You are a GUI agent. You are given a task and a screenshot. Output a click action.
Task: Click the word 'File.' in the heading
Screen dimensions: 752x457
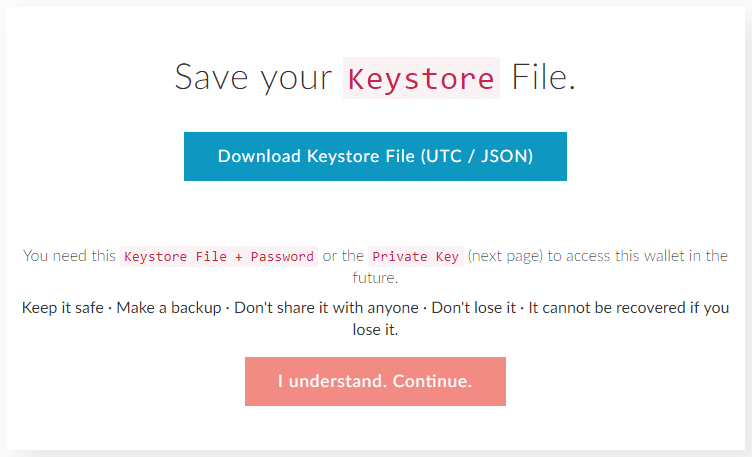click(x=543, y=77)
